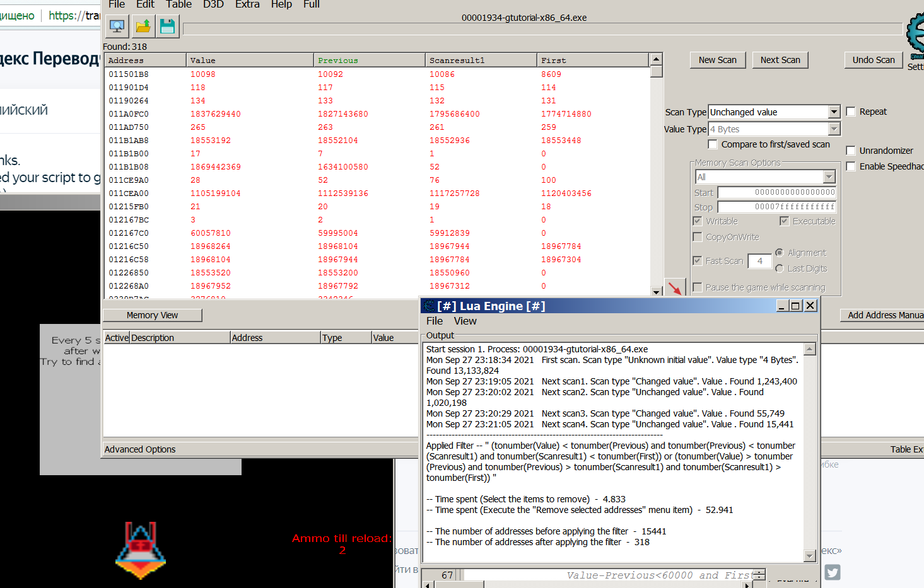Click the spaceship sprite in the game

141,550
